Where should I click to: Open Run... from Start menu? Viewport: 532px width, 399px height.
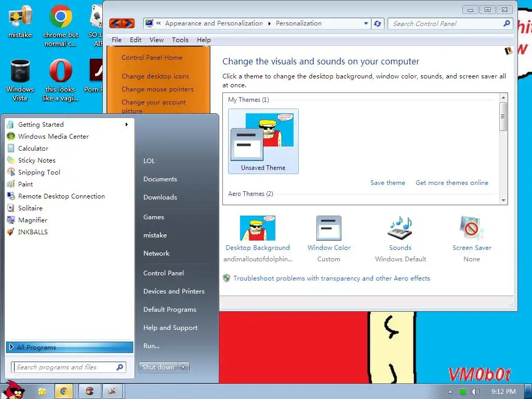coord(151,346)
